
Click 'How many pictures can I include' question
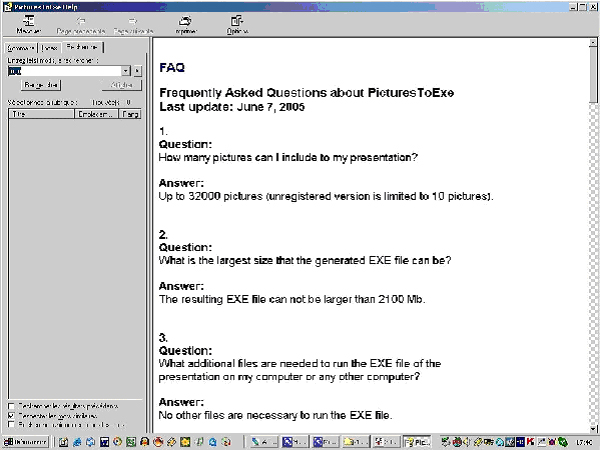pyautogui.click(x=288, y=158)
